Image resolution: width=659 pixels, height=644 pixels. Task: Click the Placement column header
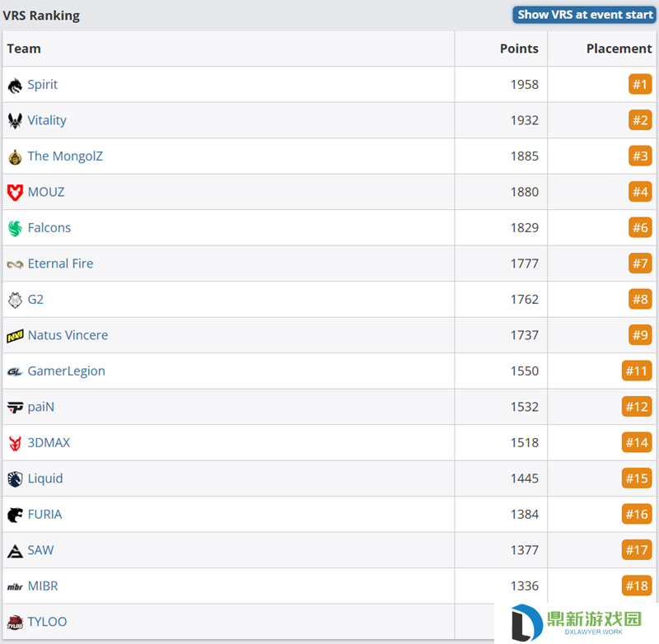point(619,49)
